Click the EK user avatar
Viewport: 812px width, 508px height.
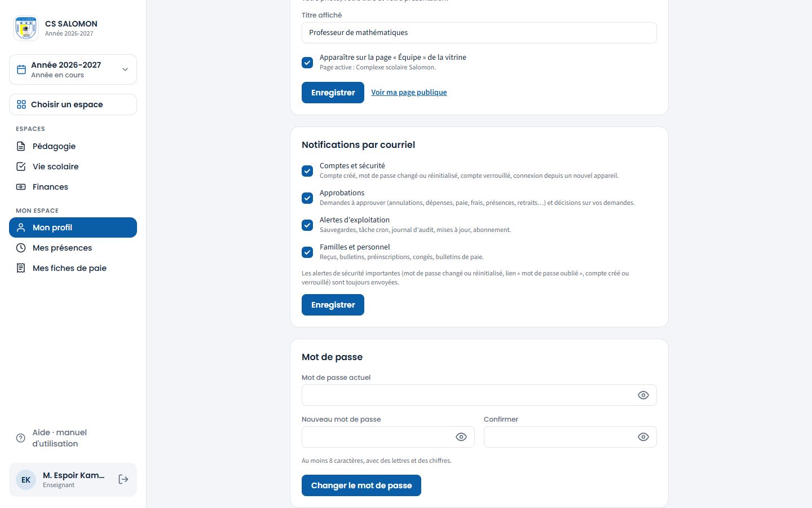pos(26,480)
